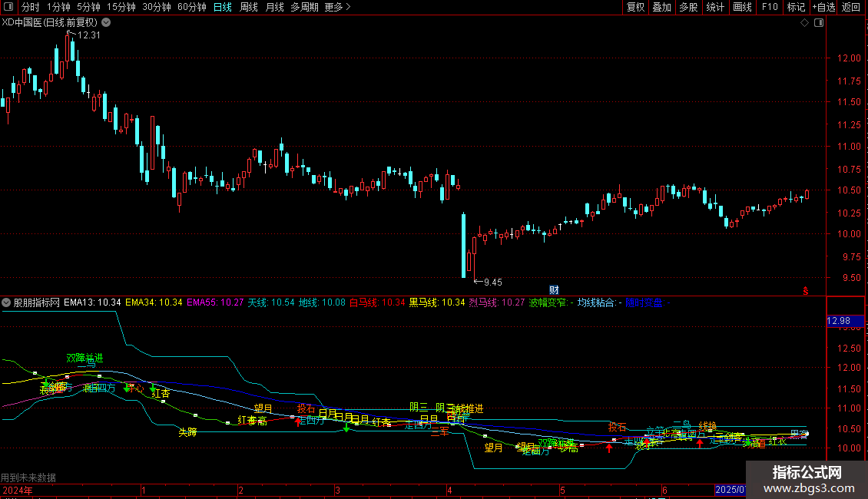Click the 2025/0 highlighted date on the time axis
Screen dimensions: 868x499
tap(731, 490)
